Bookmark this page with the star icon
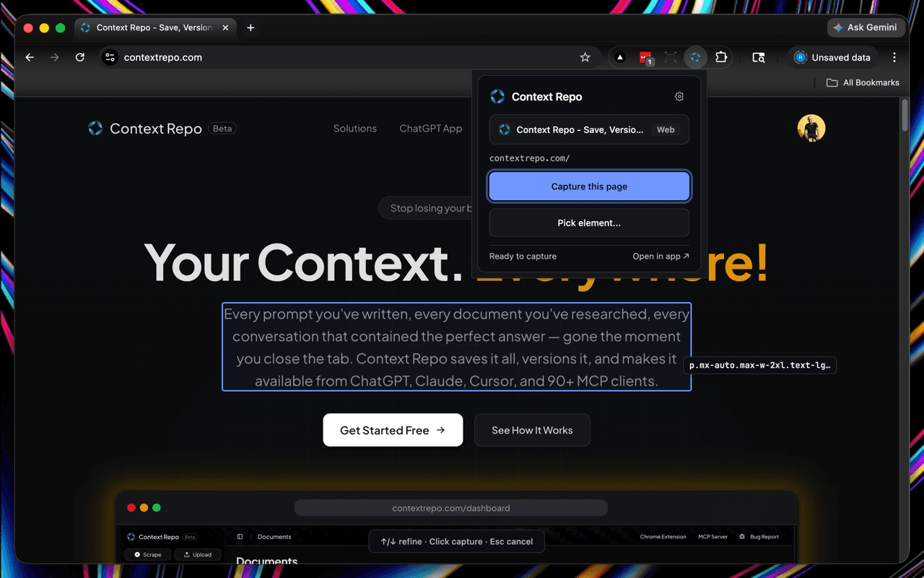The height and width of the screenshot is (578, 924). pyautogui.click(x=585, y=58)
